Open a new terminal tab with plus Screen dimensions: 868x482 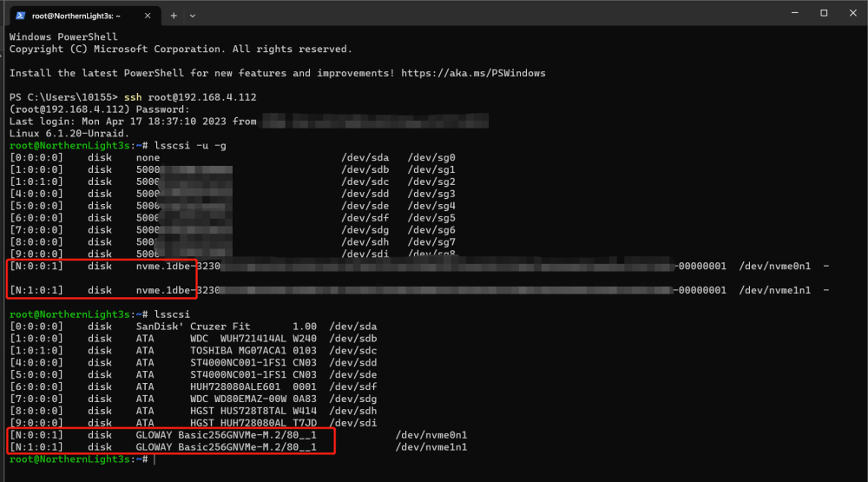click(x=174, y=16)
